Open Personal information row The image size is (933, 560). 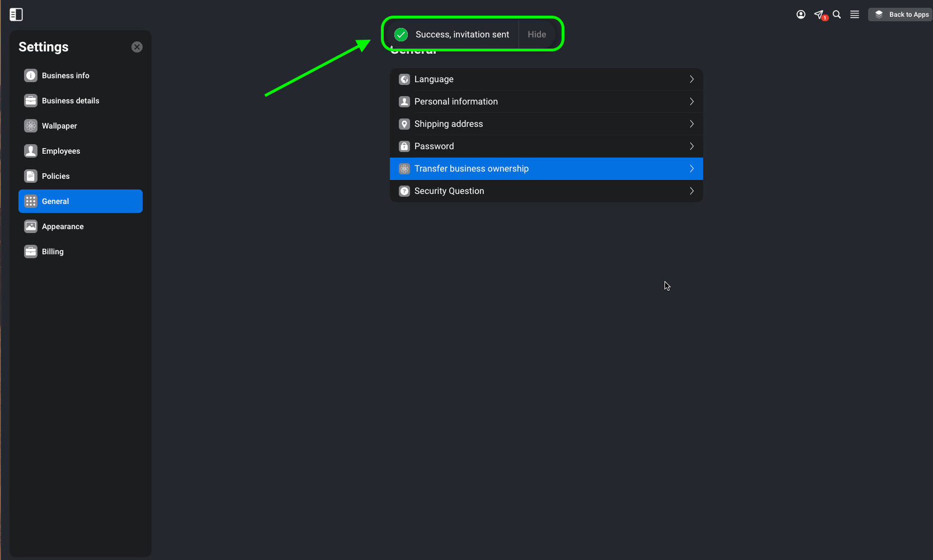(546, 102)
